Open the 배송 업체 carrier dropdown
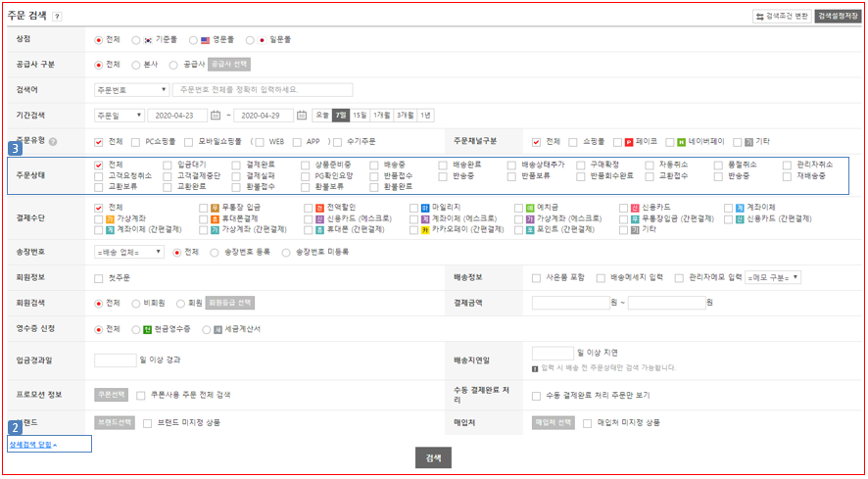868x479 pixels. [131, 252]
